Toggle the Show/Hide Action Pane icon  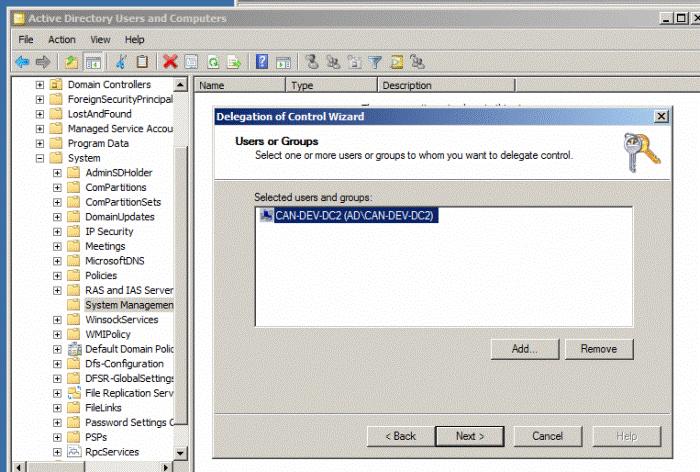tap(283, 62)
